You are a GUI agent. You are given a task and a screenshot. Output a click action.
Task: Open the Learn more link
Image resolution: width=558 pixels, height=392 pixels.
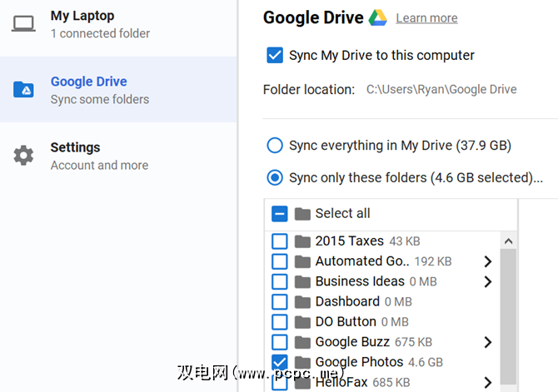(x=426, y=18)
